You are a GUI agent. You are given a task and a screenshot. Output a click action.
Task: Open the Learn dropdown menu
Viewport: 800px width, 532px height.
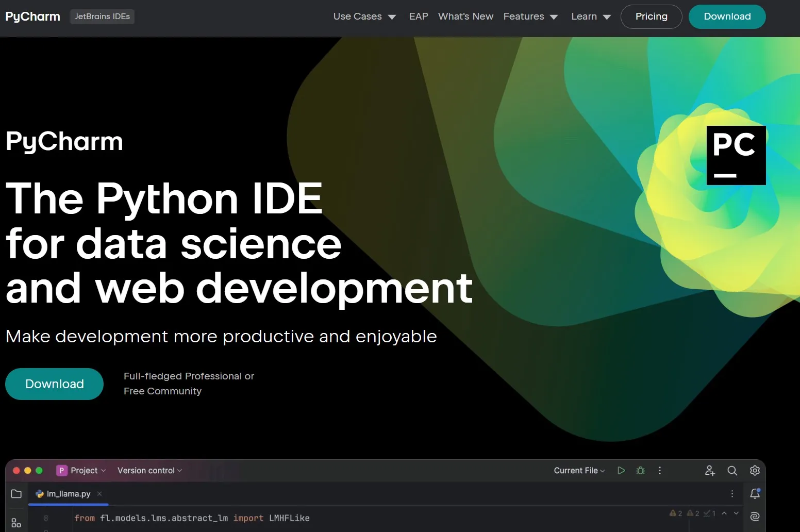[x=591, y=16]
